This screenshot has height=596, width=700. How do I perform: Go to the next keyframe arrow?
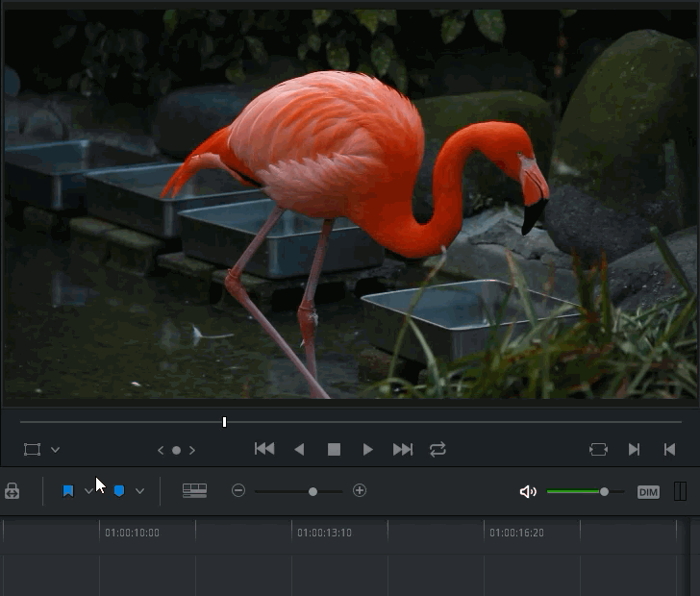pos(192,450)
